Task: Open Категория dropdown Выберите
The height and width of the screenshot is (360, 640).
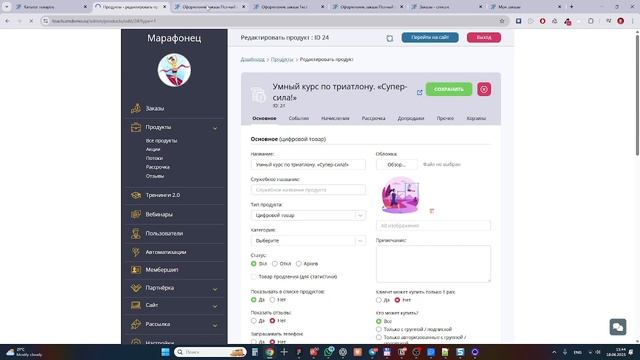Action: [x=308, y=241]
